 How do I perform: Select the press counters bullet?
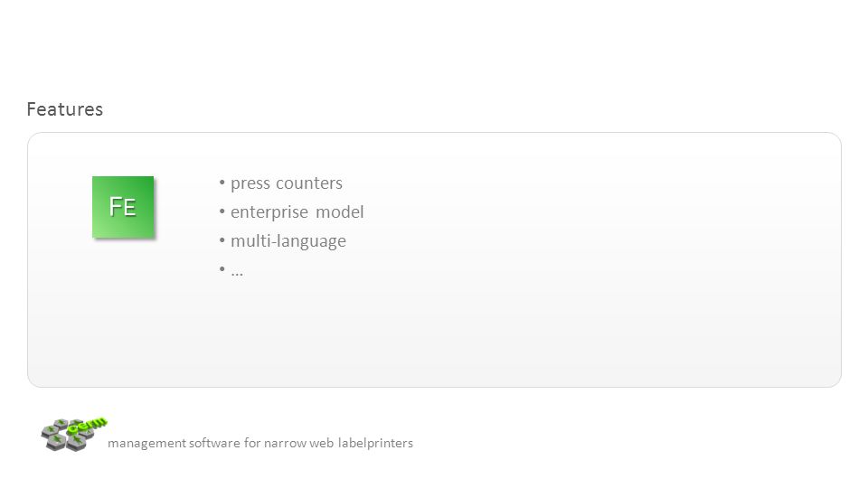coord(280,183)
